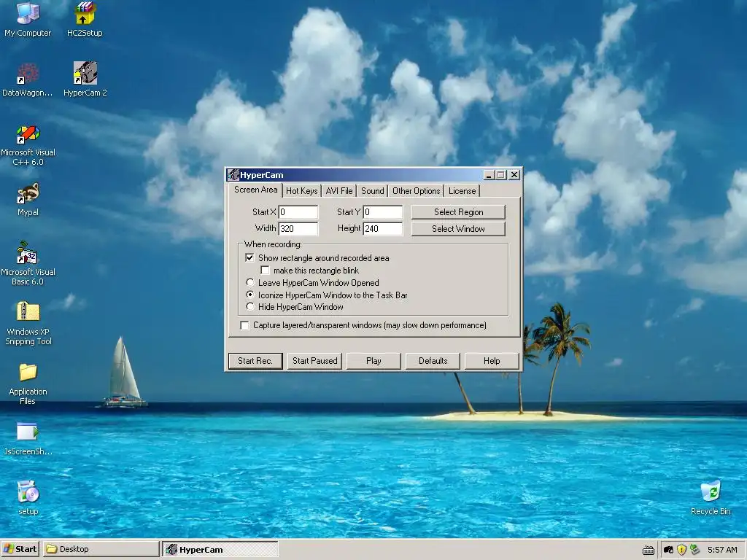Click the Play button
Viewport: 747px width, 560px height.
tap(373, 361)
